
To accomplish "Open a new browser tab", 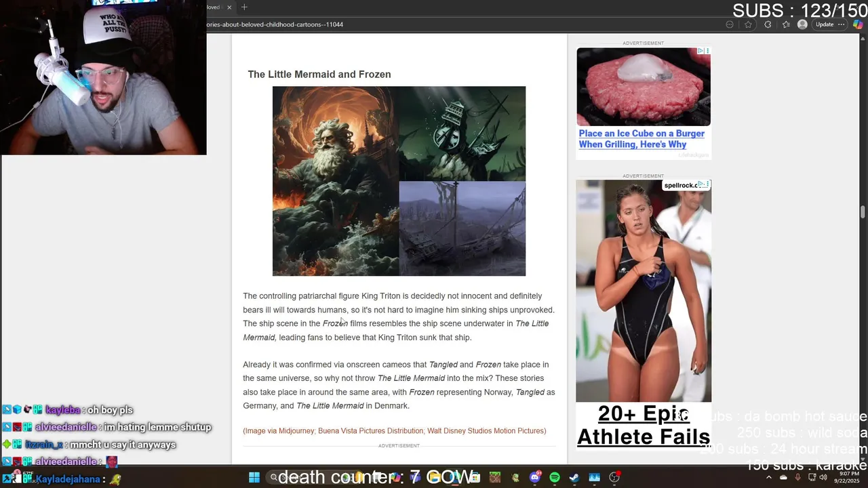I will (244, 7).
